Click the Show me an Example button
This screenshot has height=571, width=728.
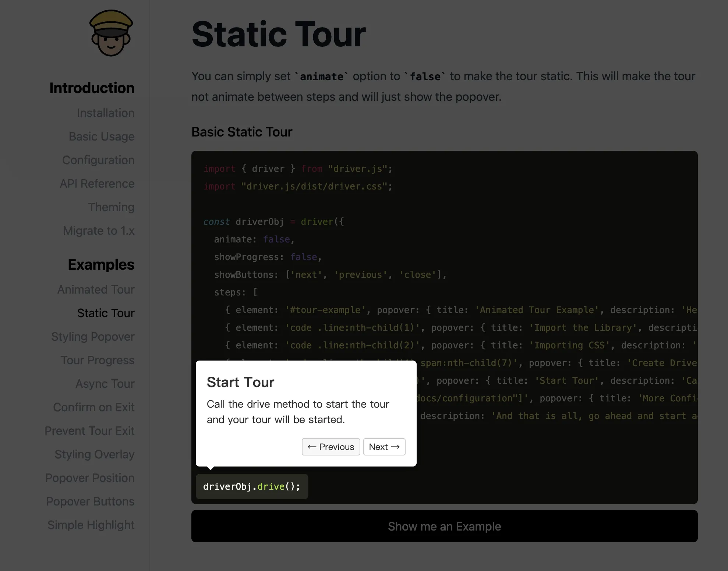click(444, 526)
